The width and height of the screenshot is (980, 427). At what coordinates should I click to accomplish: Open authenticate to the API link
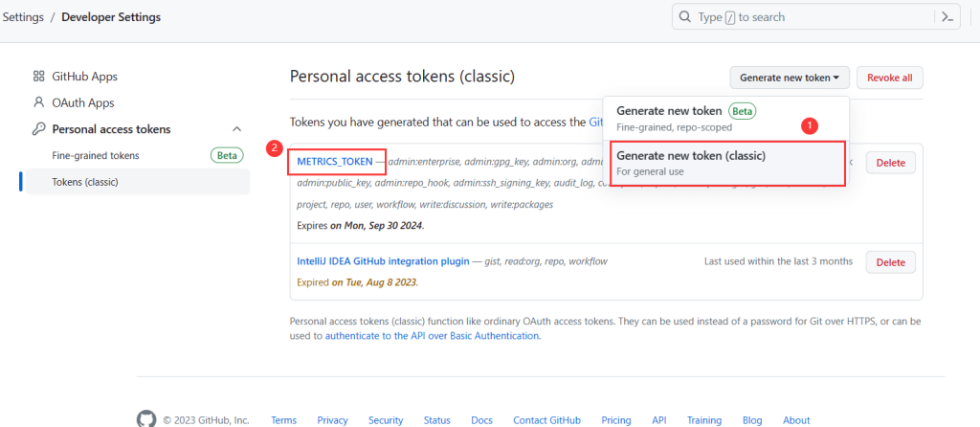point(432,336)
